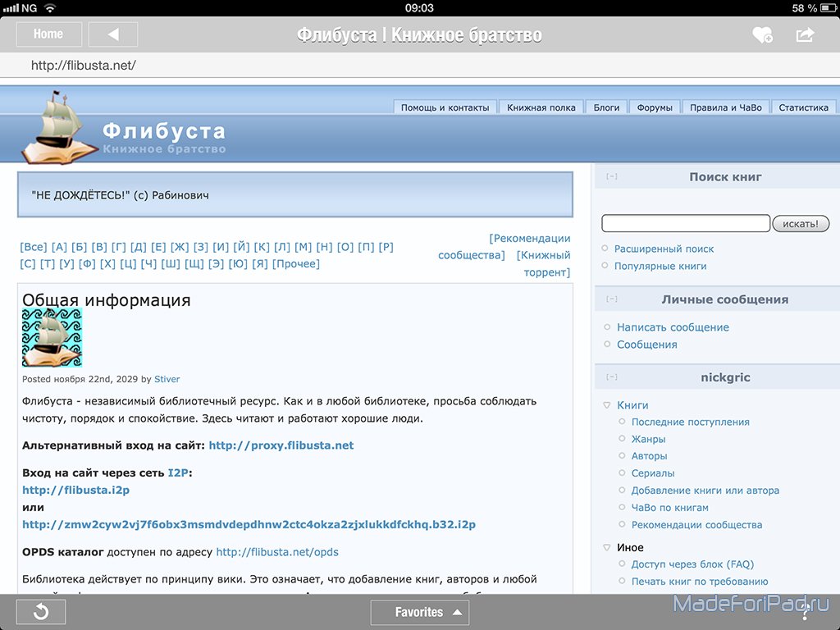
Task: Switch to the Форумы tab
Action: coord(655,107)
